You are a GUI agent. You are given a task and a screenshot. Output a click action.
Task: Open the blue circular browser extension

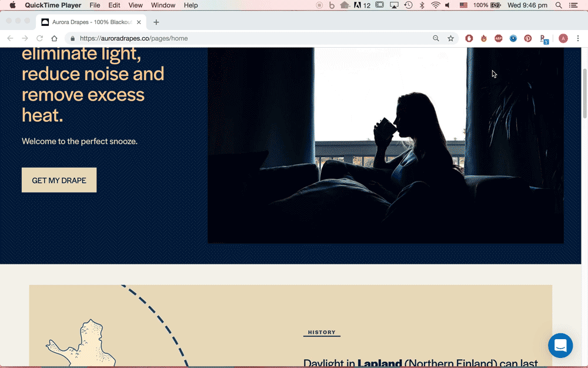[513, 38]
